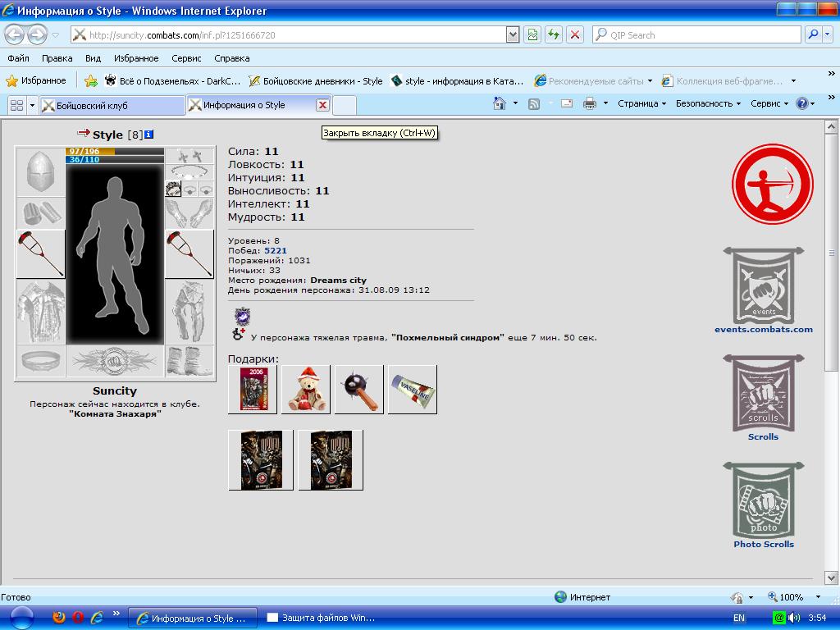Viewport: 840px width, 630px height.
Task: Expand the Безопасность dropdown menu
Action: (708, 104)
